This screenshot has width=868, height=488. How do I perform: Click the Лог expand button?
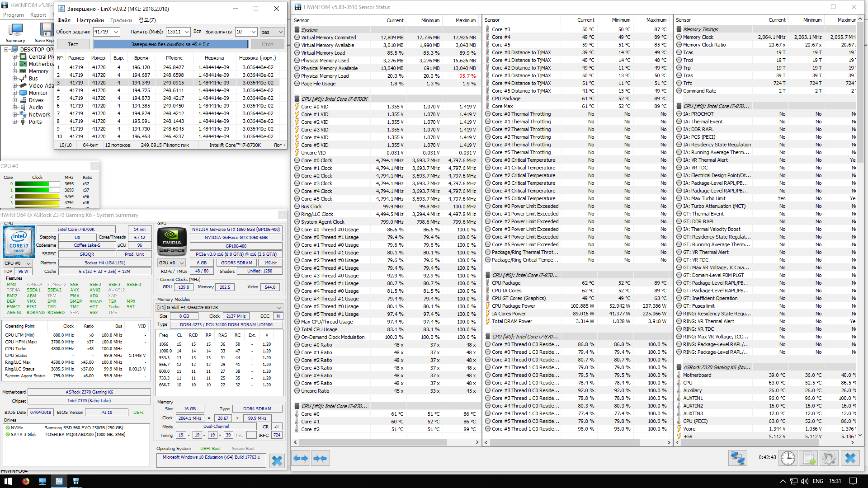pyautogui.click(x=279, y=145)
